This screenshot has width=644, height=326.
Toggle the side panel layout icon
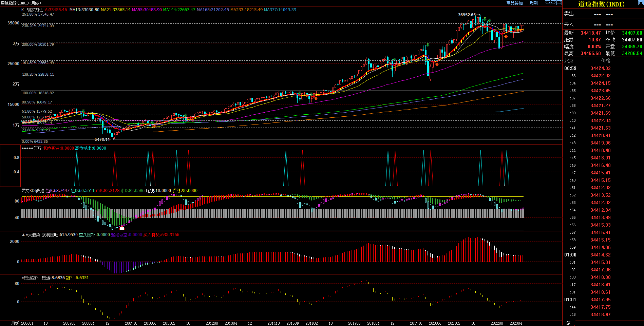(x=559, y=3)
